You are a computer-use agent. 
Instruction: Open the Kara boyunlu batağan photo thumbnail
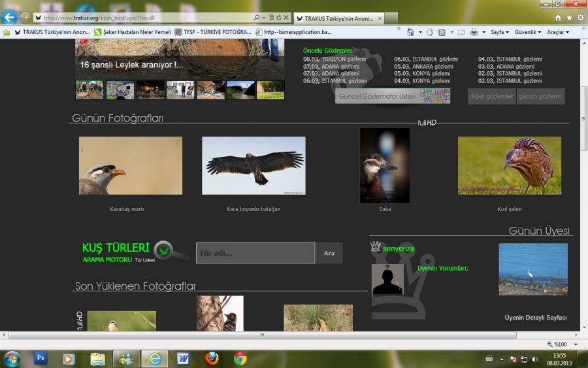coord(253,165)
